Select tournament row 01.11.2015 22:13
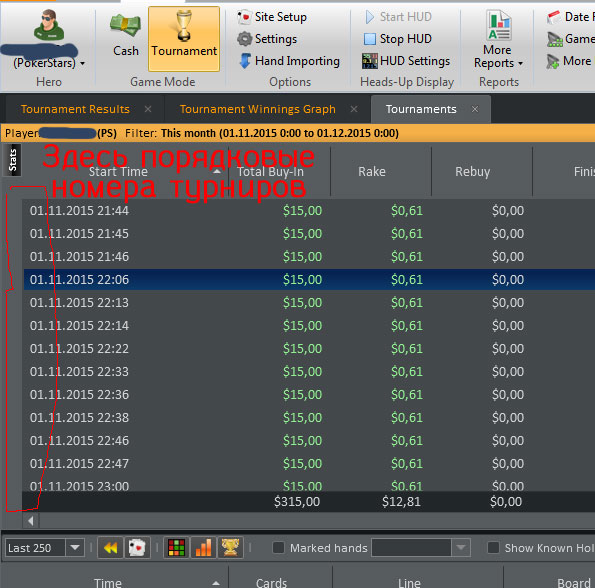 pyautogui.click(x=309, y=303)
